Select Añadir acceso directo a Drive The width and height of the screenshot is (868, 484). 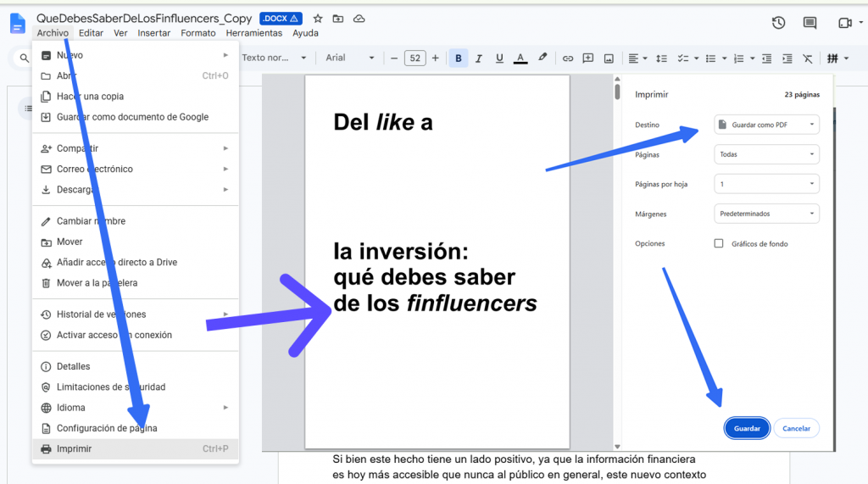(136, 262)
